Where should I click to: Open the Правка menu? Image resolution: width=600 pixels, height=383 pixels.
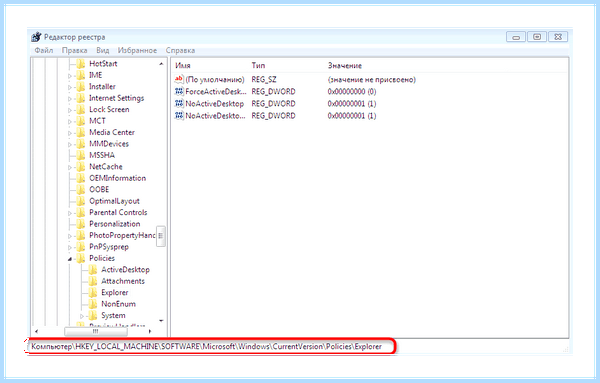[75, 51]
